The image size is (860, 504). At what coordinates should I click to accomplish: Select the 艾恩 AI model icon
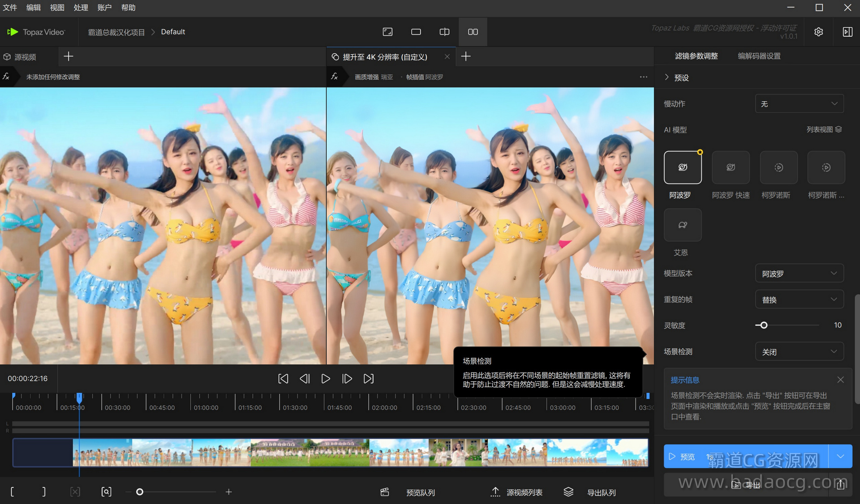(x=683, y=225)
